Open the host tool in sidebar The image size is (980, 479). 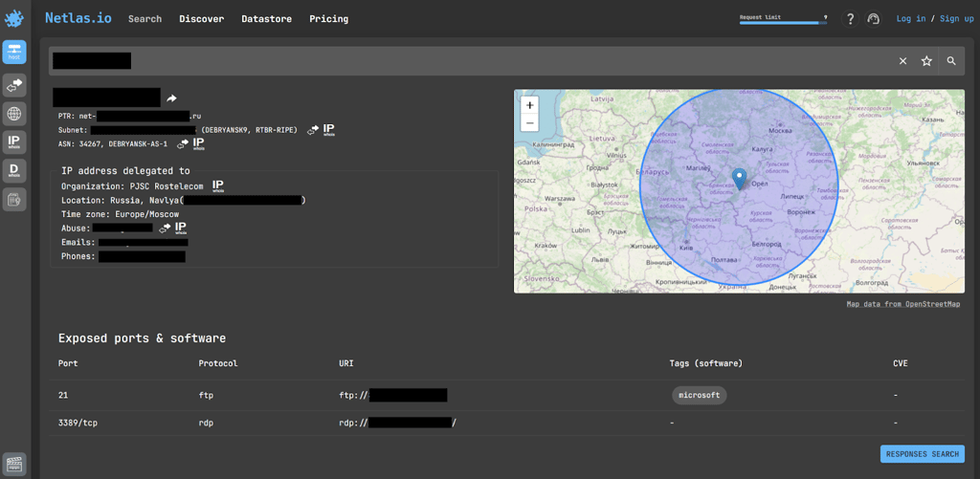[x=14, y=52]
